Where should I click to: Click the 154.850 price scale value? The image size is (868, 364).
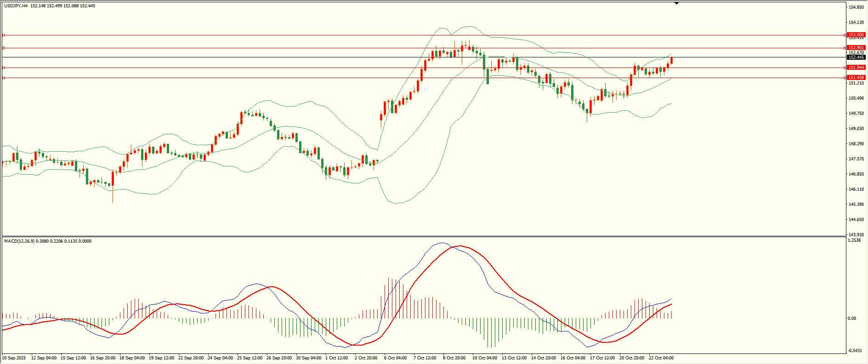point(856,7)
